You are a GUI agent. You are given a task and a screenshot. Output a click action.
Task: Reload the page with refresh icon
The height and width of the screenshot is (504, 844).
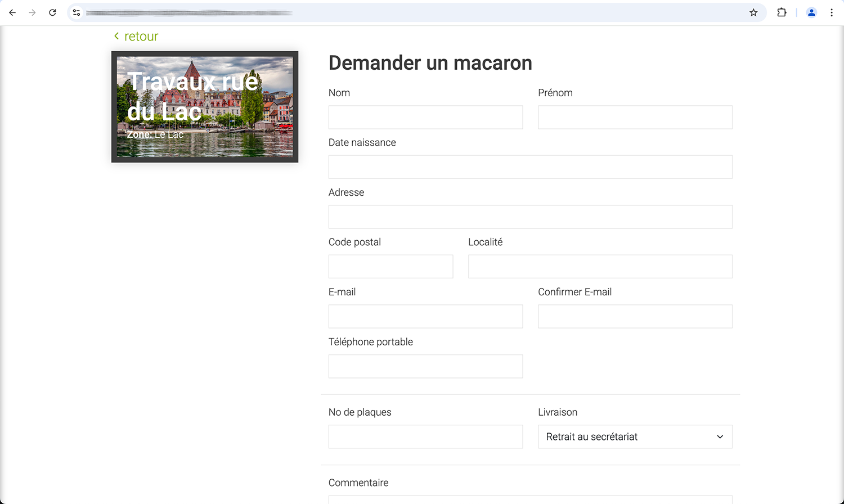point(52,12)
